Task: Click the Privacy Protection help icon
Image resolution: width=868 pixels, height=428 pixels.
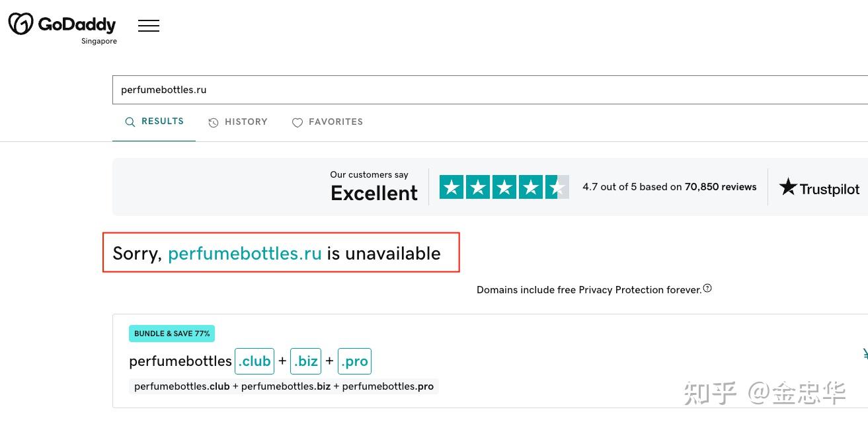Action: (x=707, y=288)
